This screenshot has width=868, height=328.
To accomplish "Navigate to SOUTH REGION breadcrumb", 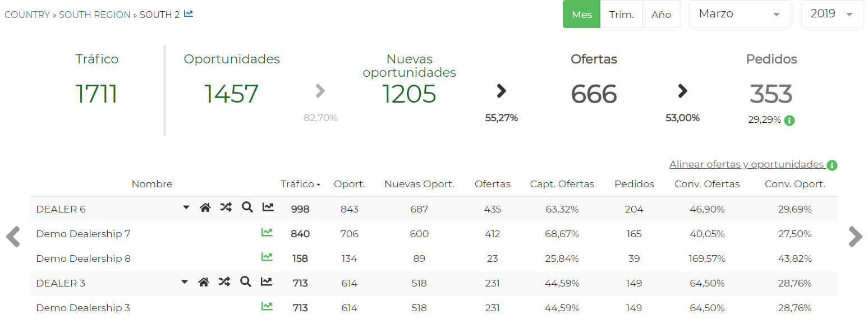I will (95, 15).
